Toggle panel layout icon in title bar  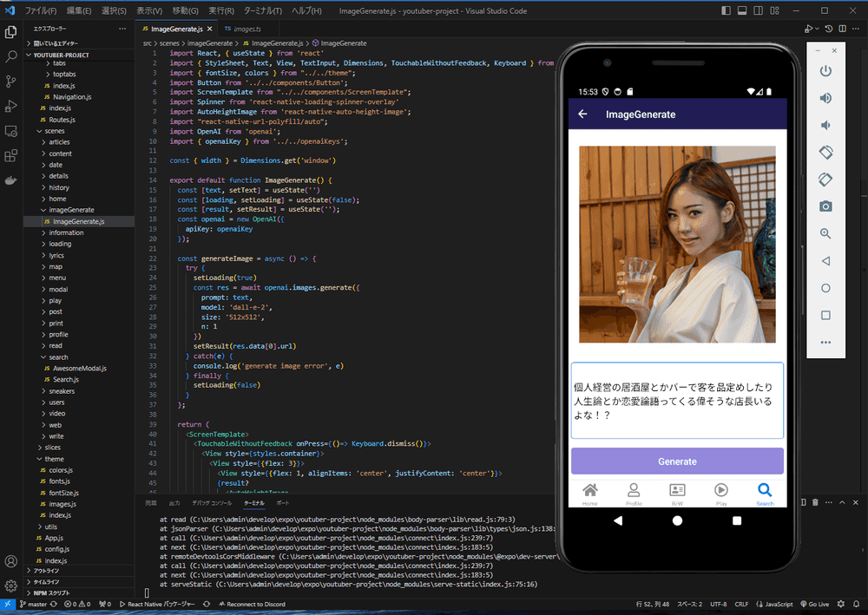coord(742,10)
